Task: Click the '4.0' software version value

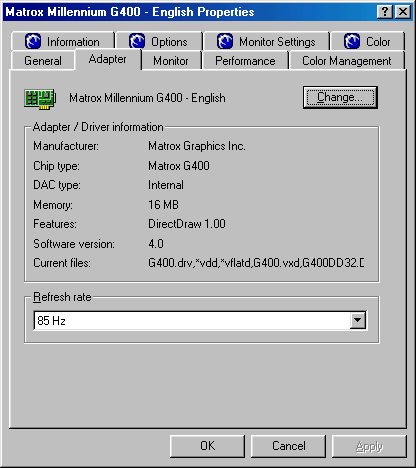Action: 156,244
